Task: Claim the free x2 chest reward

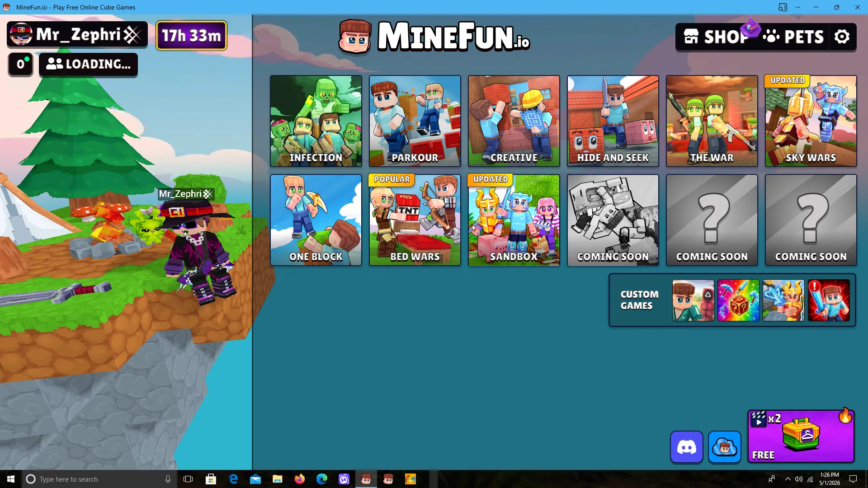Action: pos(801,436)
